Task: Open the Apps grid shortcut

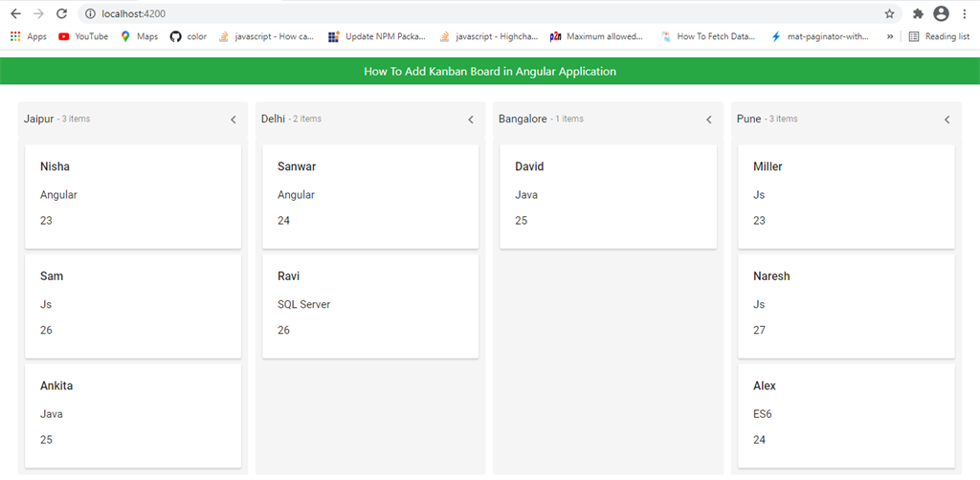Action: 28,36
